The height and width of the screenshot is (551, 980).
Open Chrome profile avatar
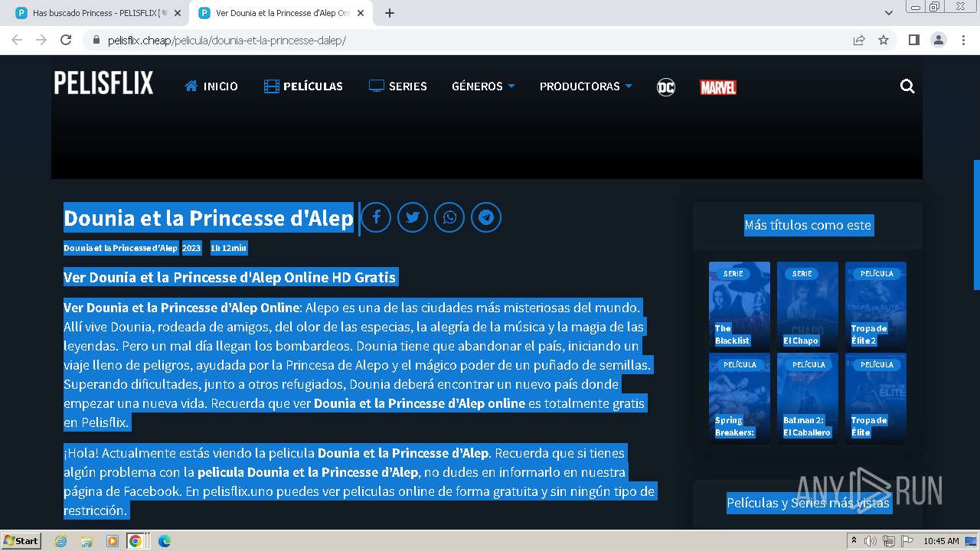coord(938,40)
